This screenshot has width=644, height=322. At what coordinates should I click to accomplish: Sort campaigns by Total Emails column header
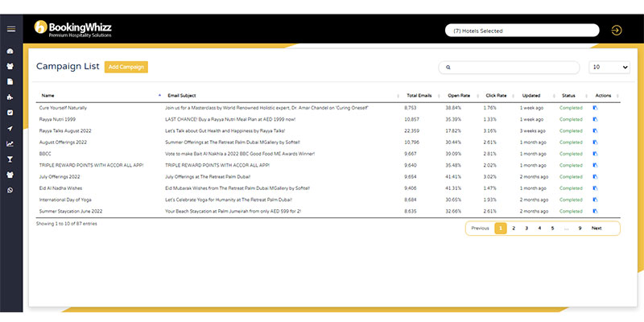click(x=420, y=95)
